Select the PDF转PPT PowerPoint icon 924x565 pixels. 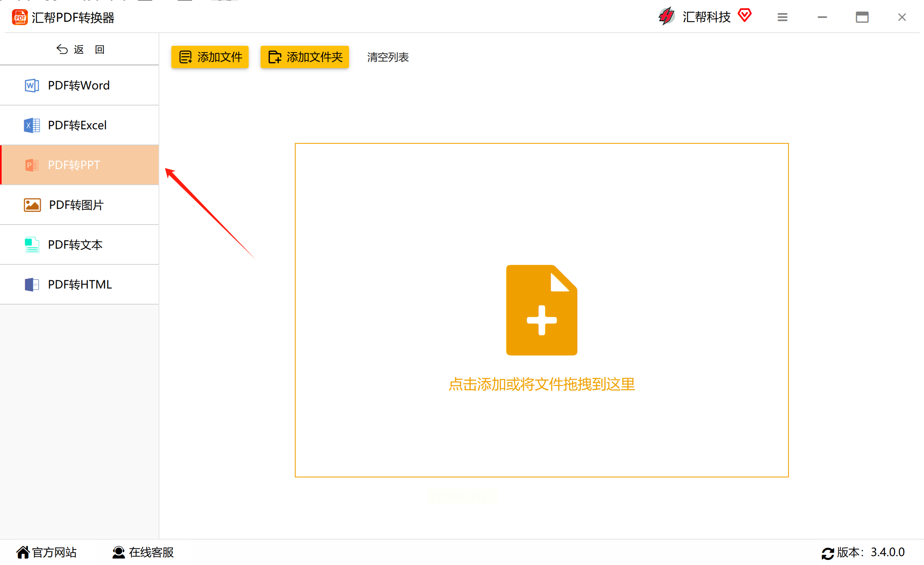click(x=31, y=165)
